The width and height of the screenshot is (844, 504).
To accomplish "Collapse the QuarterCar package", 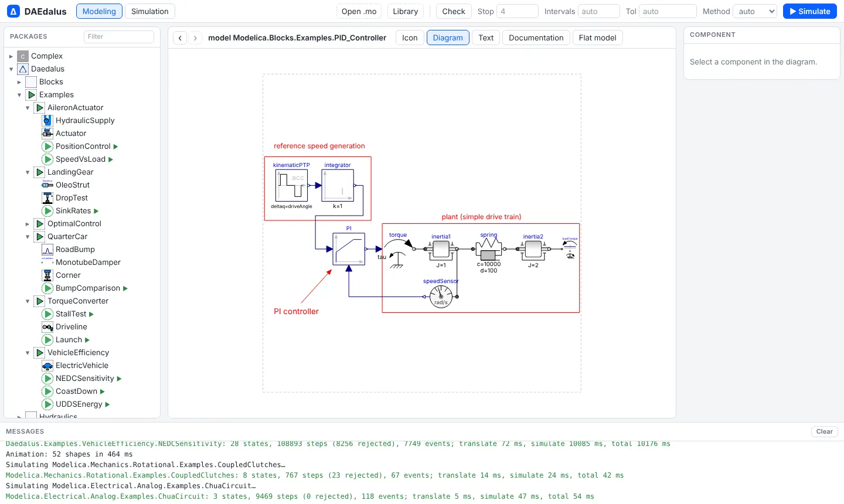I will 27,237.
